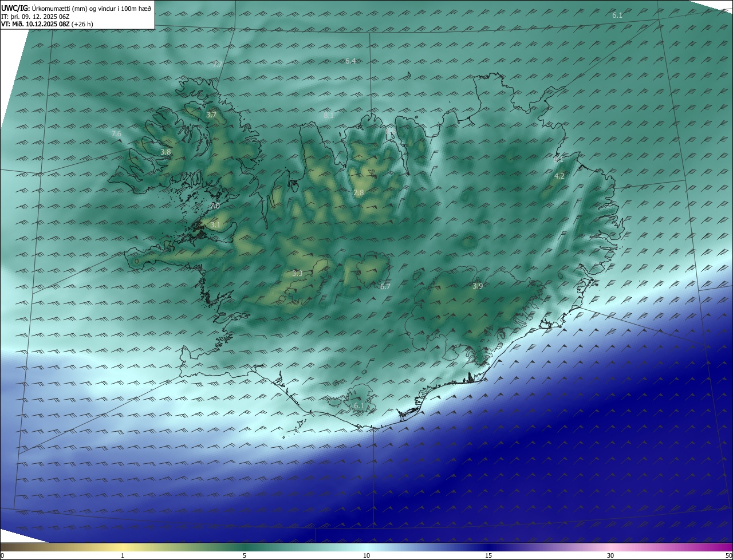Click the 3.8 value label
Screen dimensions: 733x560
click(x=165, y=152)
